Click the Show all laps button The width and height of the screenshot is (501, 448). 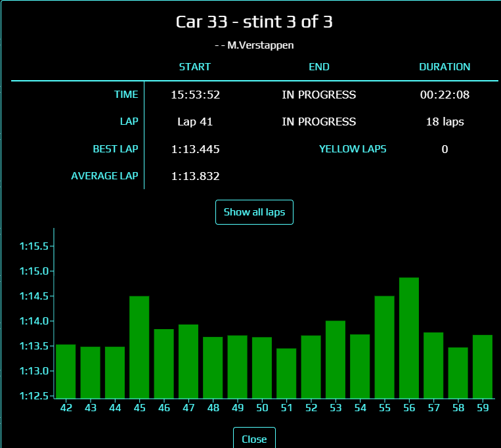click(254, 212)
